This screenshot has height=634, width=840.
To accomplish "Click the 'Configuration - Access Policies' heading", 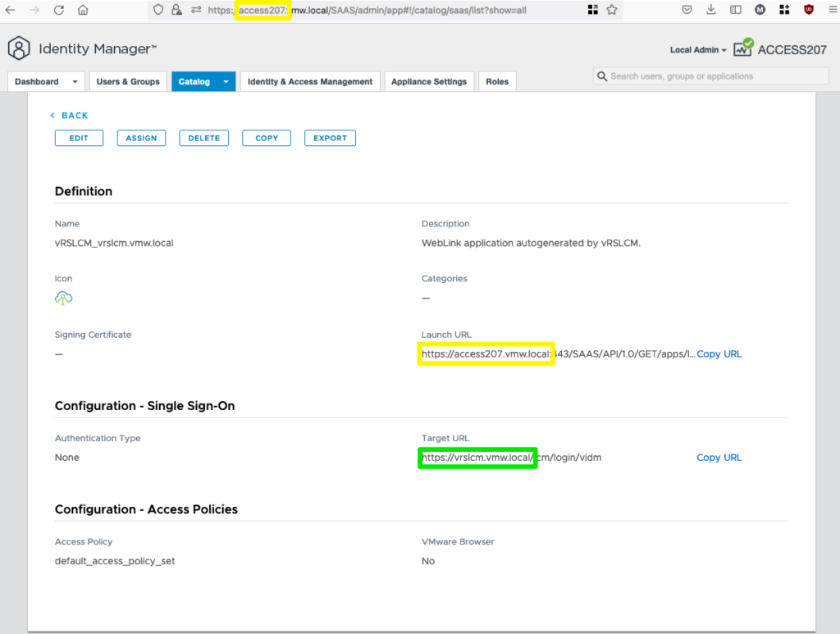I will click(x=146, y=509).
